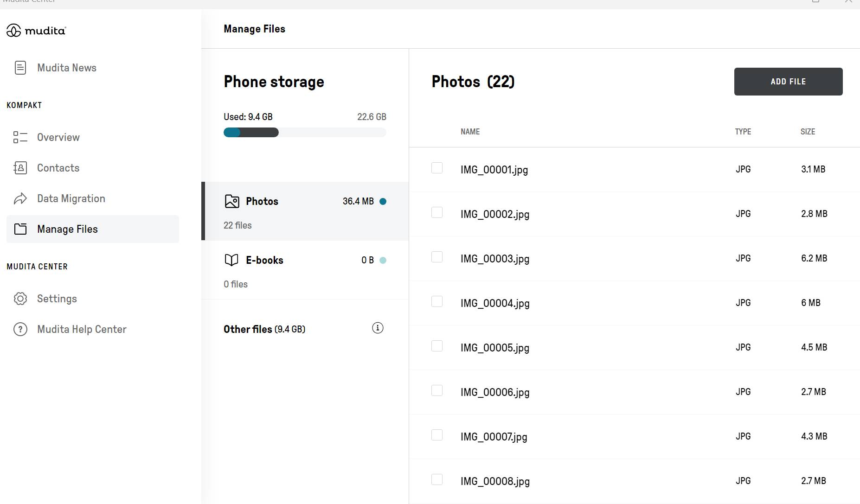
Task: Click the 4.5 MB size value
Action: (814, 347)
